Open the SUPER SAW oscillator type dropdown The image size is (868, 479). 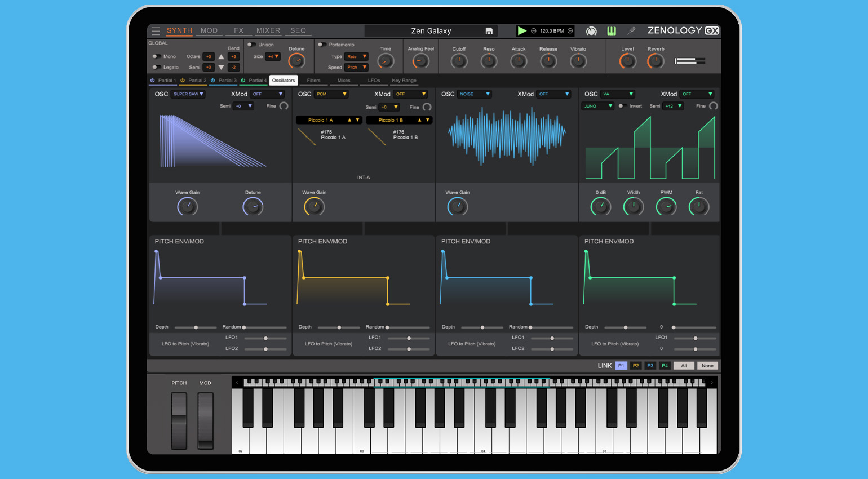187,94
